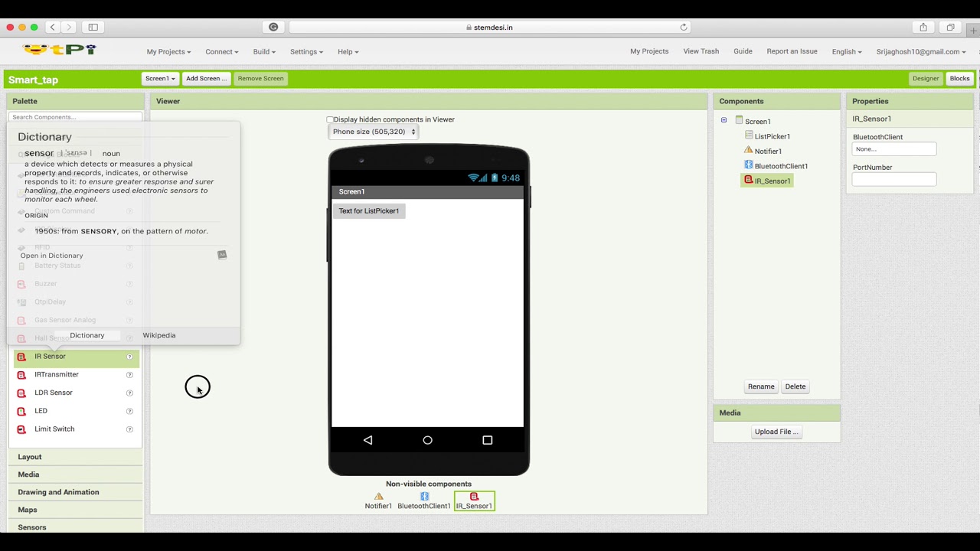Expand the Media palette category
The image size is (980, 551).
pos(75,474)
